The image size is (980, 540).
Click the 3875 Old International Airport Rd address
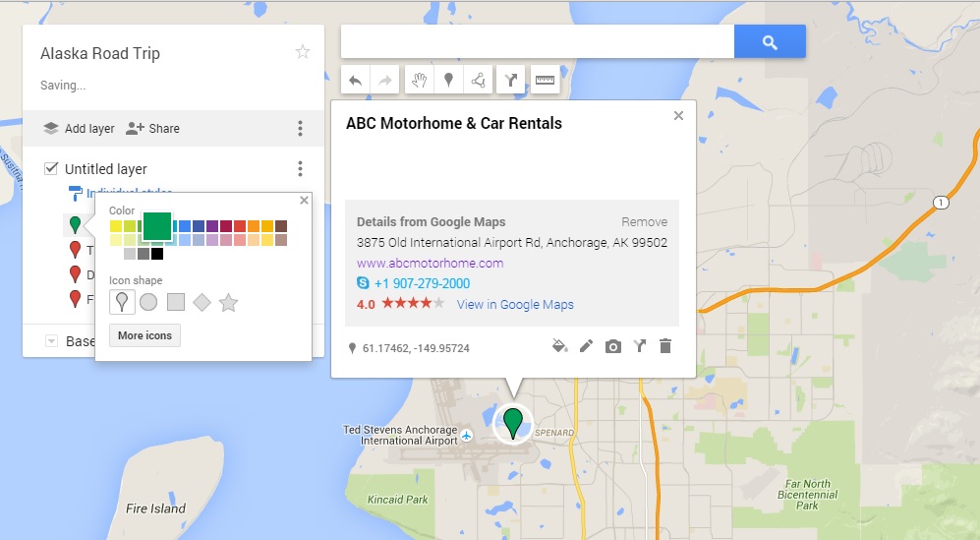click(512, 242)
